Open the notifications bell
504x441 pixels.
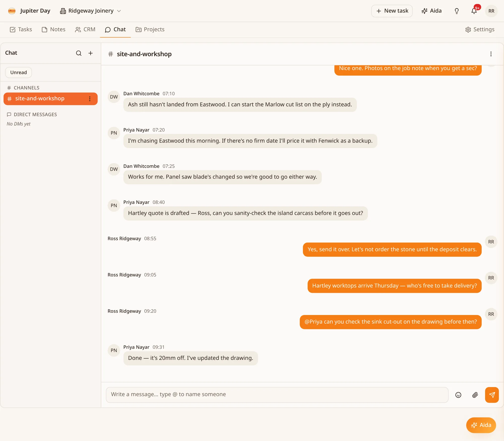(474, 11)
